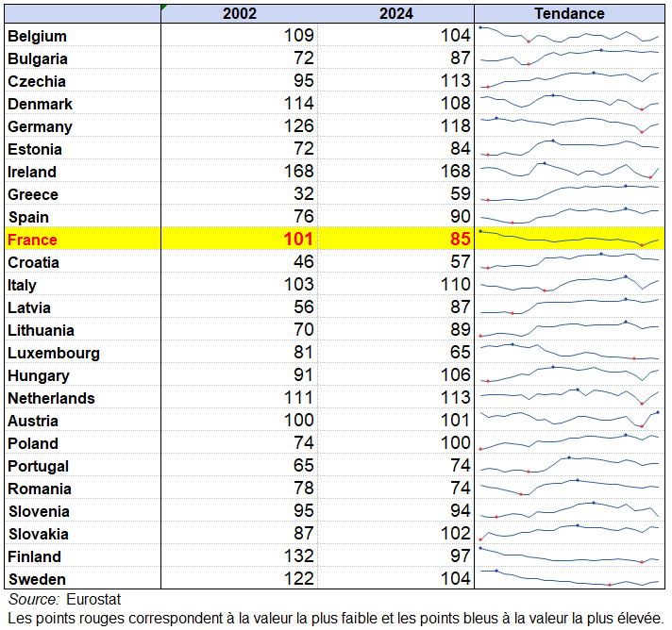The height and width of the screenshot is (630, 672).
Task: Select Poland's 2024 value 100
Action: (x=456, y=443)
